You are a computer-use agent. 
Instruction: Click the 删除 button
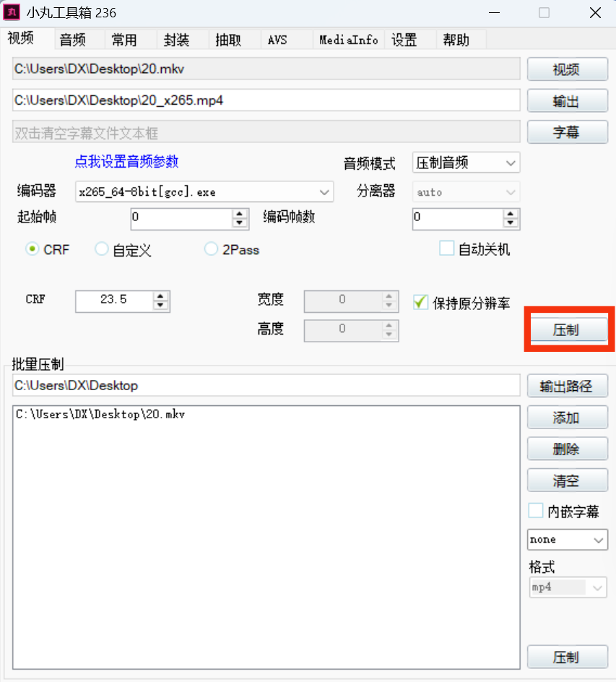tap(568, 449)
